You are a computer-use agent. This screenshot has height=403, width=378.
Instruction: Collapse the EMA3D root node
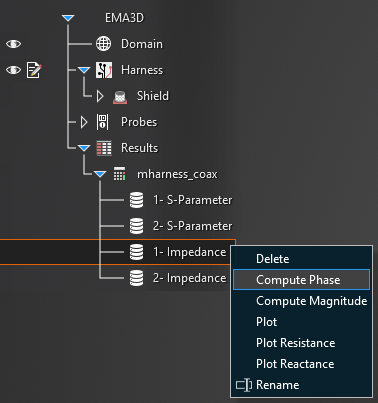point(68,18)
